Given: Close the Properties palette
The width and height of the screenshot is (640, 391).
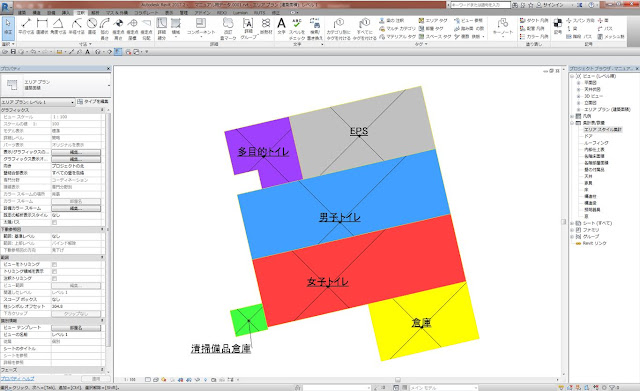Looking at the screenshot, I should (108, 69).
